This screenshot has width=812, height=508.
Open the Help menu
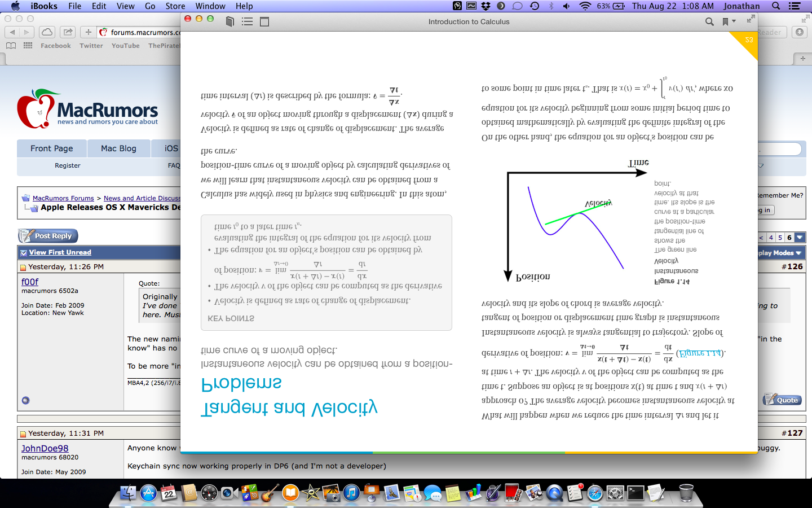[x=244, y=6]
